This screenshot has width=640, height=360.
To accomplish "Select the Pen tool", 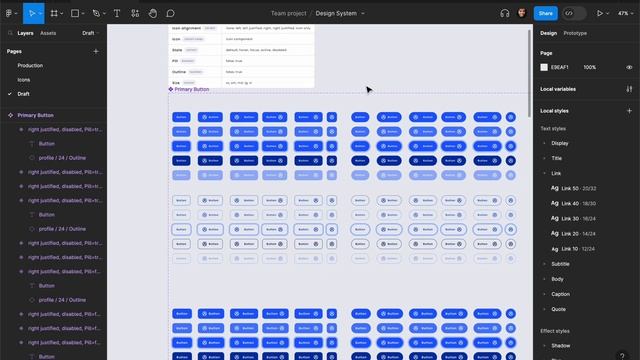I will tap(96, 13).
